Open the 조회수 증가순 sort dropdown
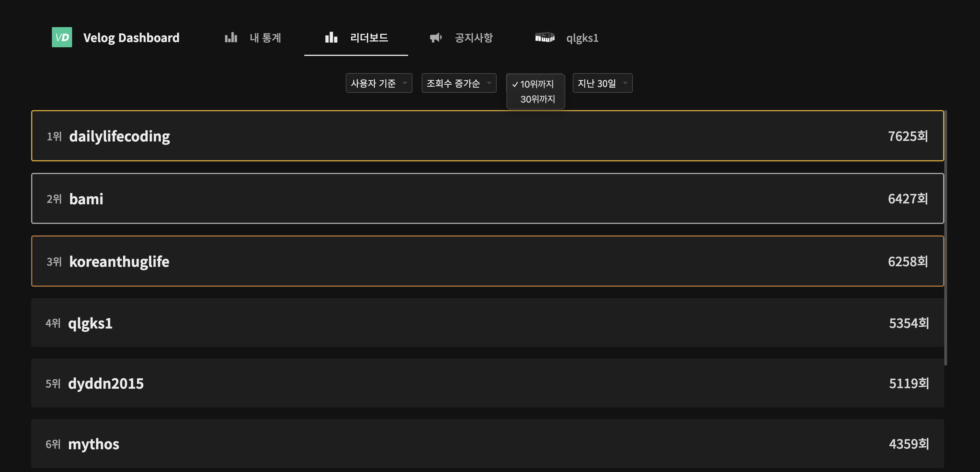This screenshot has height=472, width=980. (459, 83)
